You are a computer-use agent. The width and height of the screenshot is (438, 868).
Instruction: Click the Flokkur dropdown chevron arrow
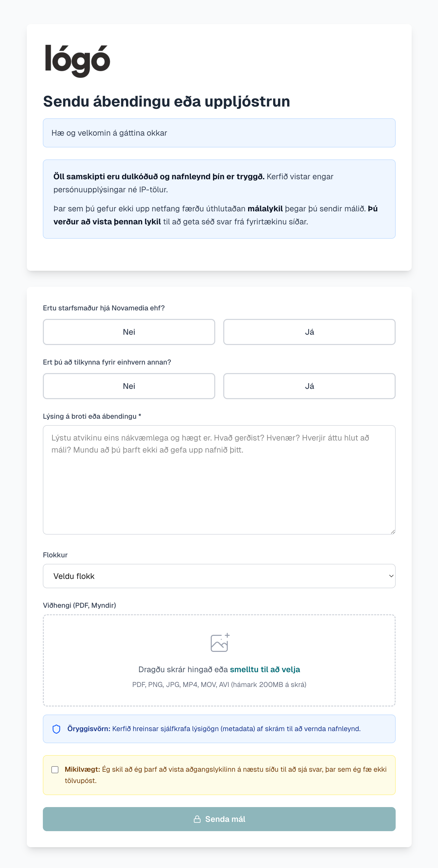[x=391, y=576]
